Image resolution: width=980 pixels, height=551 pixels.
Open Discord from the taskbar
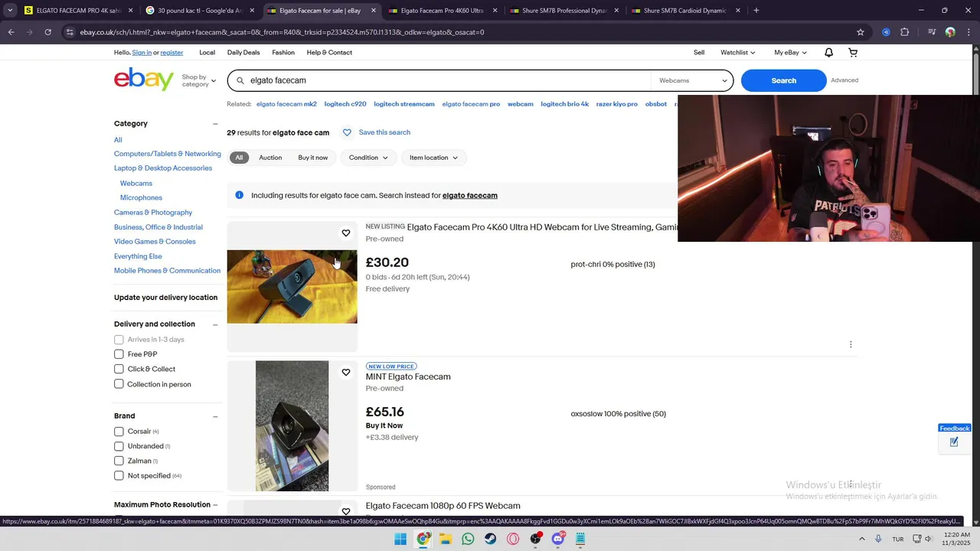click(558, 539)
